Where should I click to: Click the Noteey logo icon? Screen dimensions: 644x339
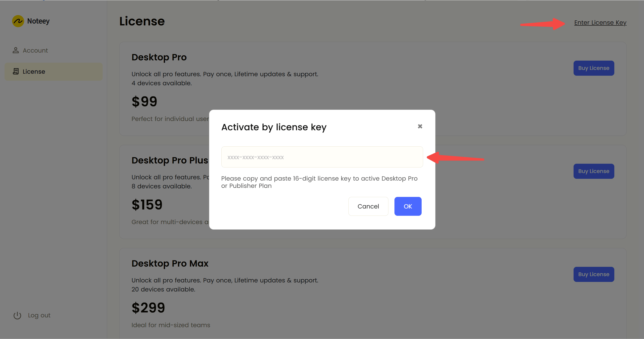(18, 21)
